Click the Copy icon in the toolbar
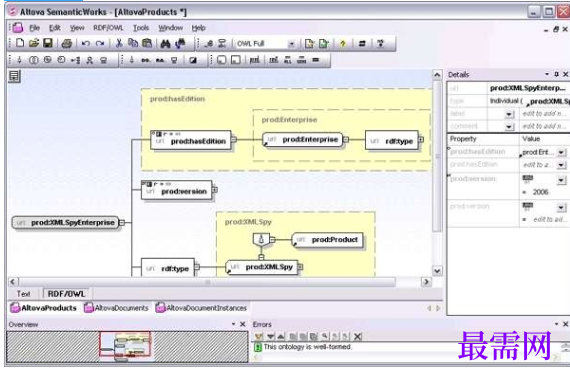This screenshot has width=570, height=377. coord(133,43)
